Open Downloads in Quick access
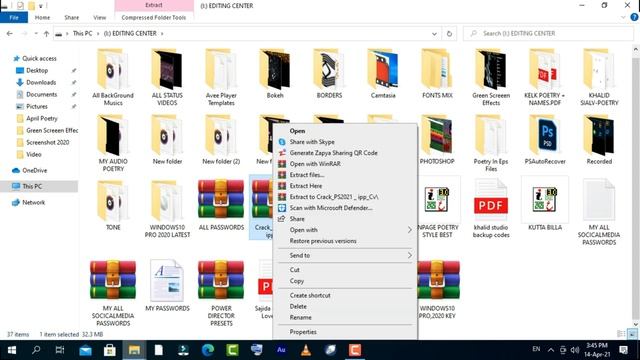The image size is (640, 360). pyautogui.click(x=41, y=82)
